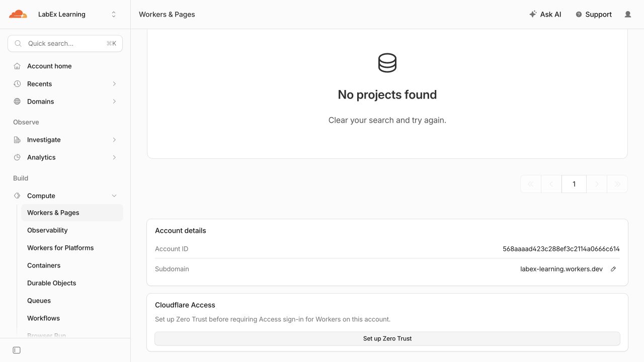Image resolution: width=644 pixels, height=362 pixels.
Task: Go to the last page arrow
Action: point(618,184)
